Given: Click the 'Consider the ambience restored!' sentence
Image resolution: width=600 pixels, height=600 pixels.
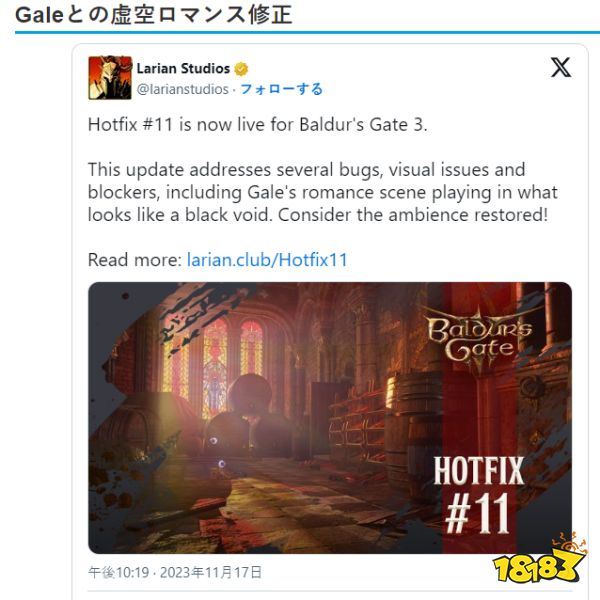Looking at the screenshot, I should tap(413, 215).
